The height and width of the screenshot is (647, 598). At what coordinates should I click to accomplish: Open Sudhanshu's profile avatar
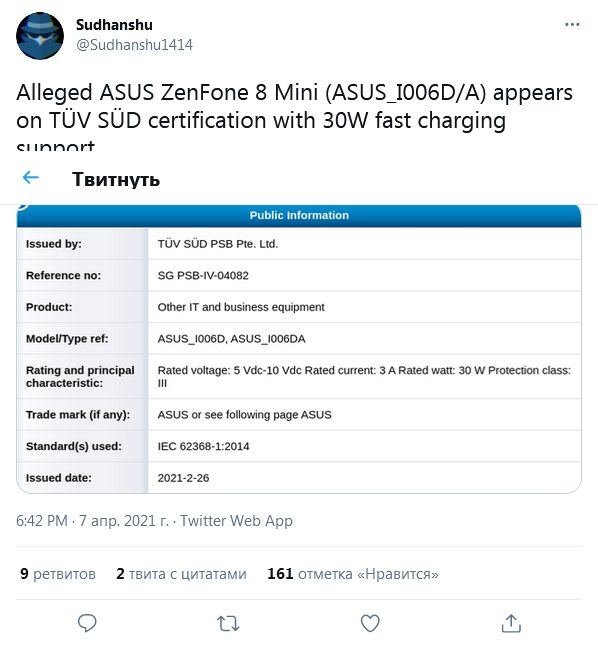click(x=40, y=36)
